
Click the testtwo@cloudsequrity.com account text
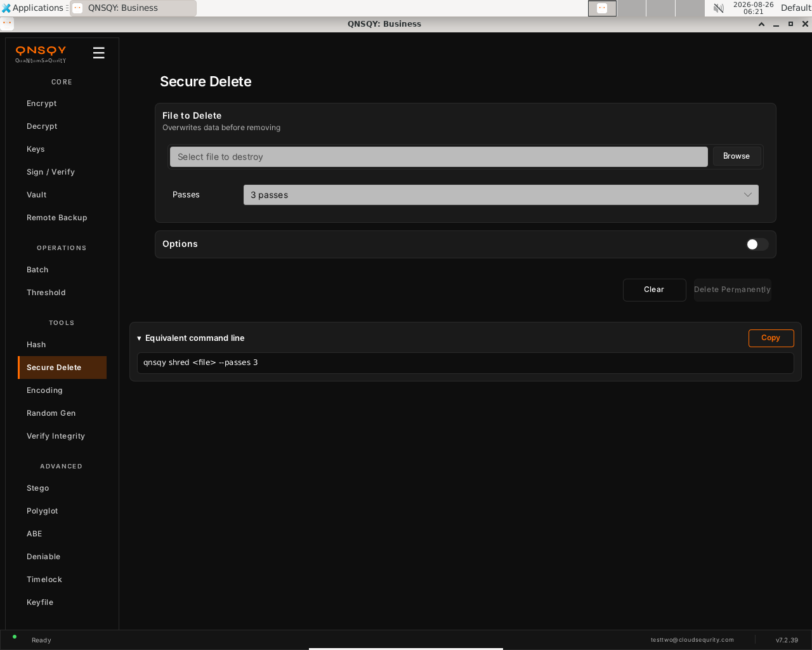click(x=692, y=640)
